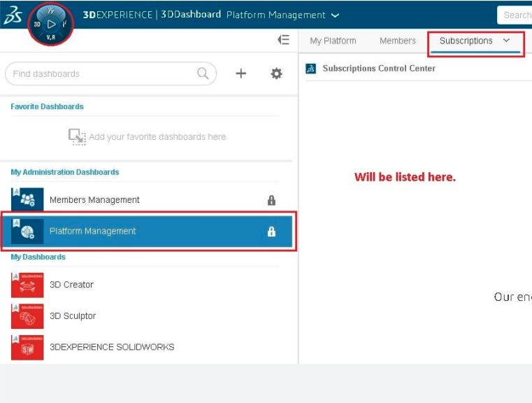This screenshot has height=403, width=532.
Task: Expand the Subscriptions tab chevron
Action: 507,41
